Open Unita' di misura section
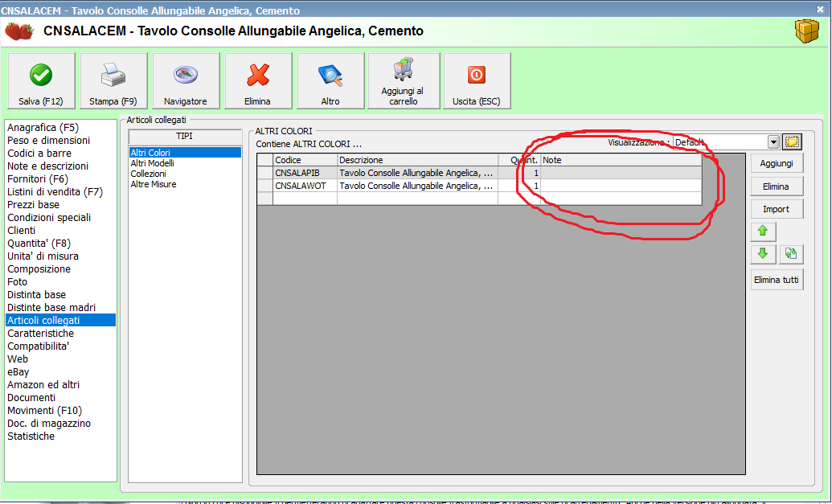The image size is (832, 504). coord(60,256)
